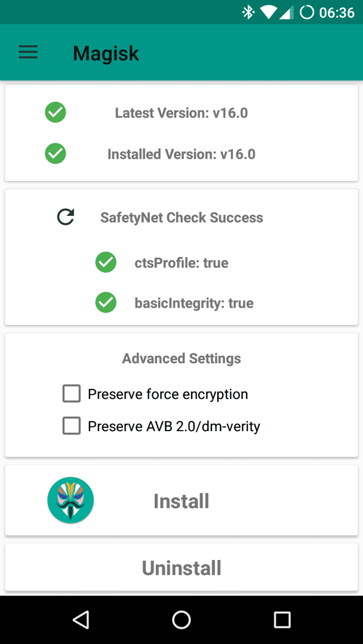Screen dimensions: 363x644
Task: Tap the SafetyNet refresh icon
Action: tap(66, 217)
